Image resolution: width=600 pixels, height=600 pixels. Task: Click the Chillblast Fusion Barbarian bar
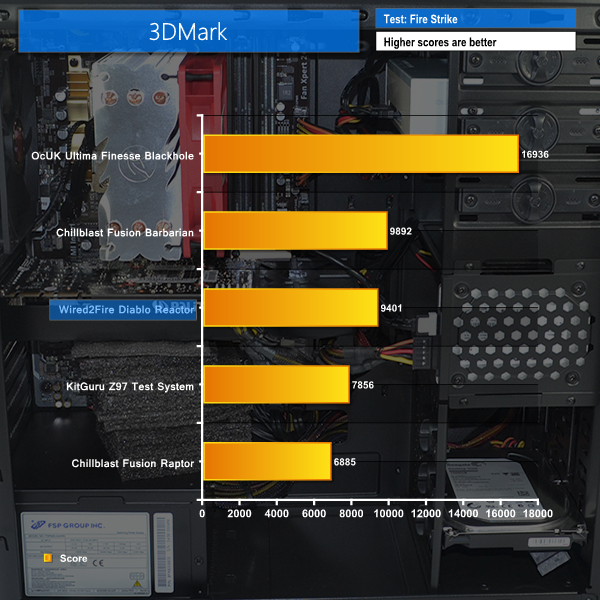(296, 231)
